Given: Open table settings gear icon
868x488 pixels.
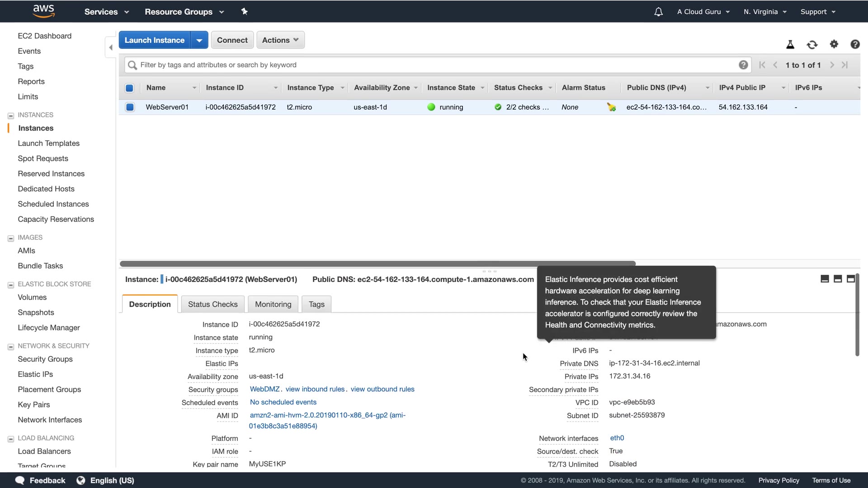Looking at the screenshot, I should coord(834,44).
